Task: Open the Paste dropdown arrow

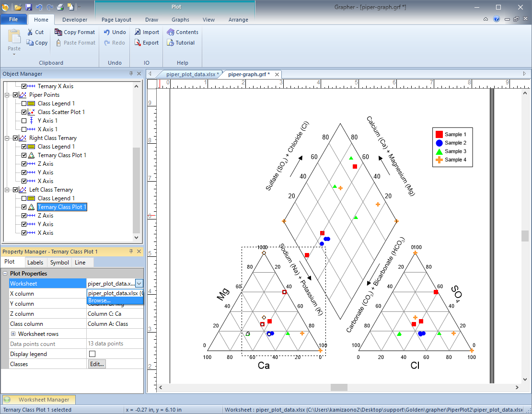Action: (x=14, y=54)
